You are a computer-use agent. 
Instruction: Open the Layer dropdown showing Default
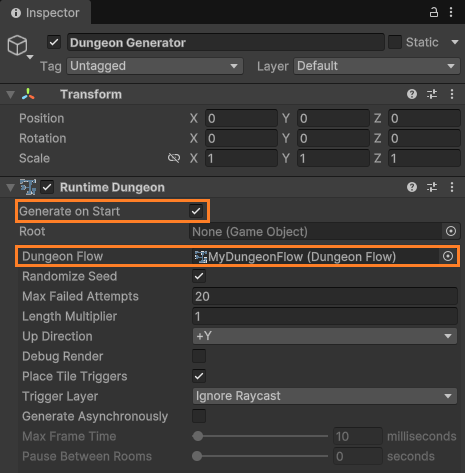377,66
